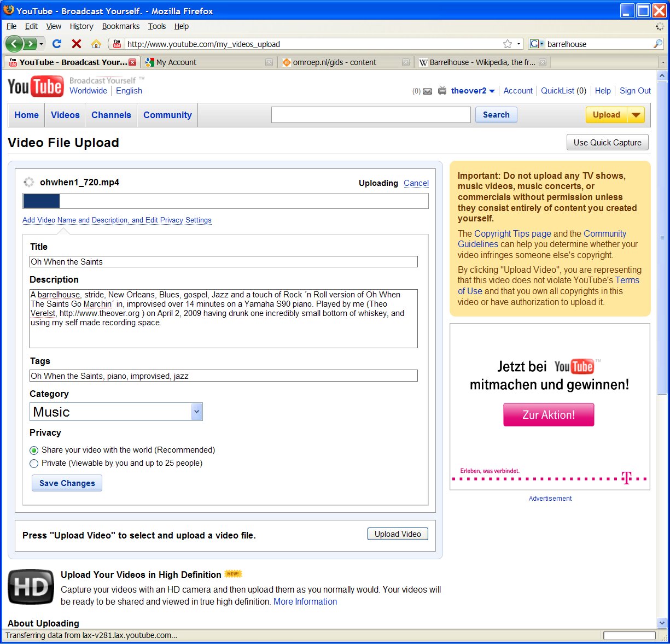Open the Bookmarks menu

[x=121, y=26]
